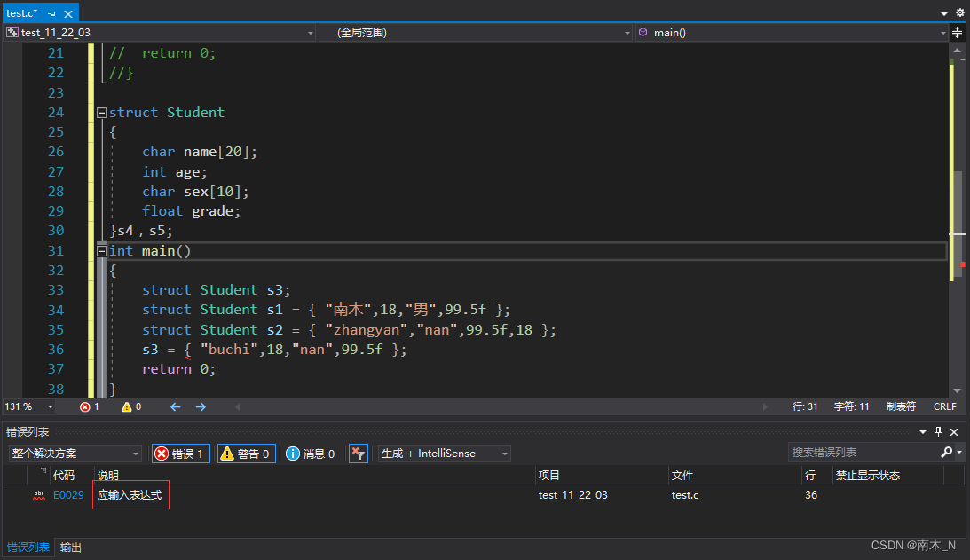Click the 字符: 11 column indicator

coord(851,406)
